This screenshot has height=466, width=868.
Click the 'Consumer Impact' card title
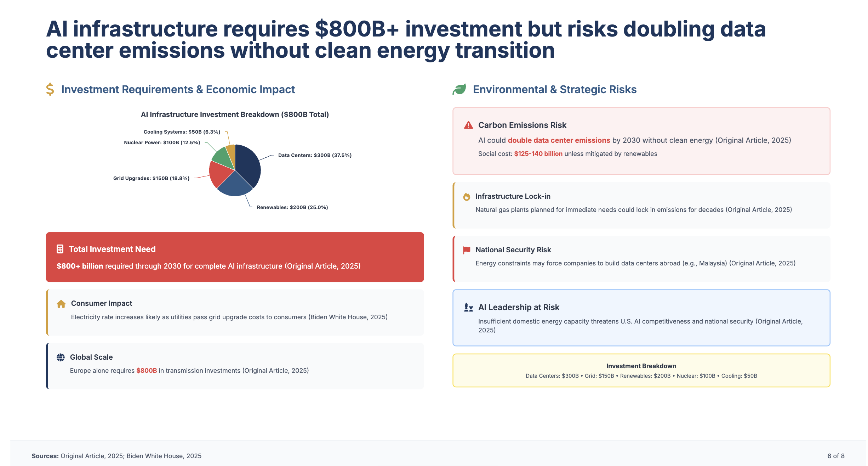click(102, 303)
